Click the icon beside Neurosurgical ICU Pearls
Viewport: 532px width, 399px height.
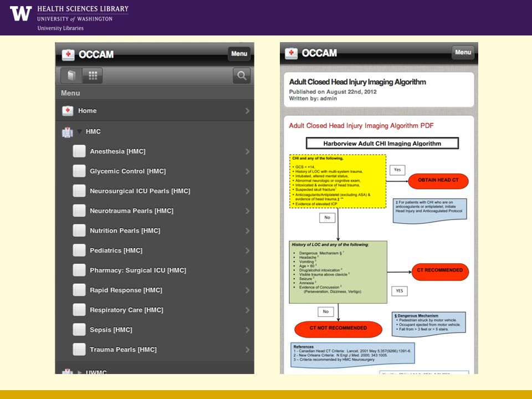(79, 191)
